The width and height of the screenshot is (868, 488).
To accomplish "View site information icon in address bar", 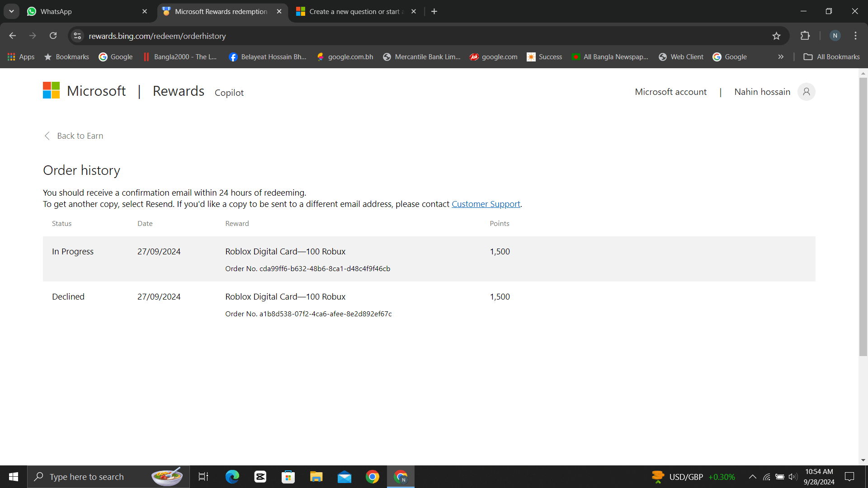I will pyautogui.click(x=78, y=36).
